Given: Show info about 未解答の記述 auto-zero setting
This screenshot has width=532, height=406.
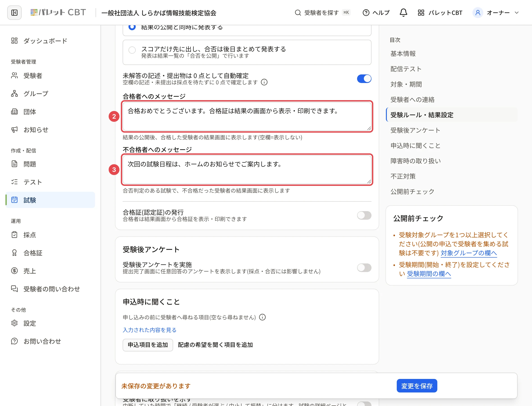Looking at the screenshot, I should click(x=264, y=82).
